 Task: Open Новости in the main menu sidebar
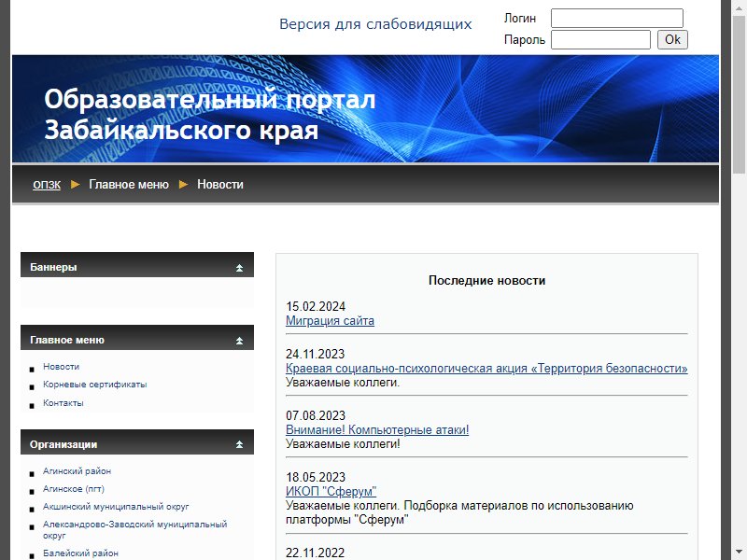pos(61,366)
